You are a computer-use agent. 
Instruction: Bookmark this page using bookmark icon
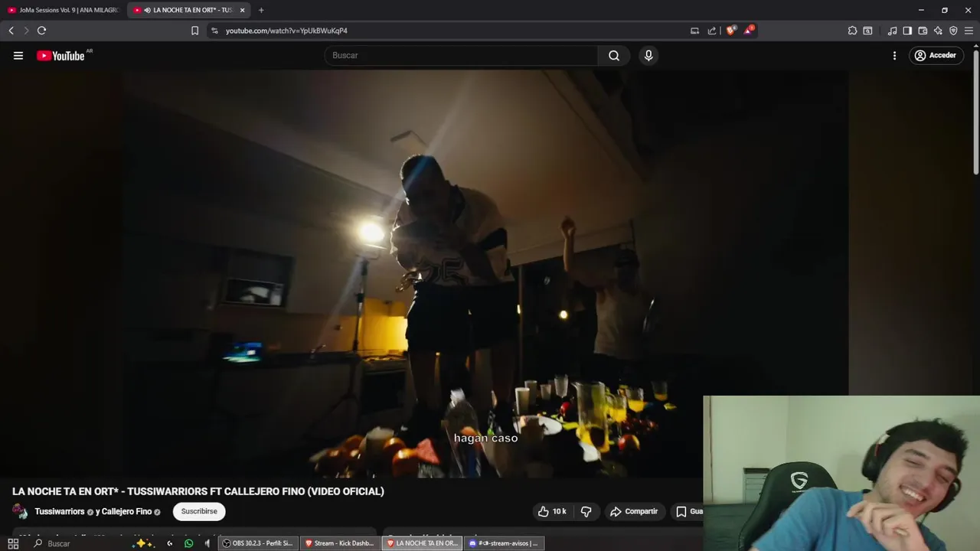click(x=194, y=31)
